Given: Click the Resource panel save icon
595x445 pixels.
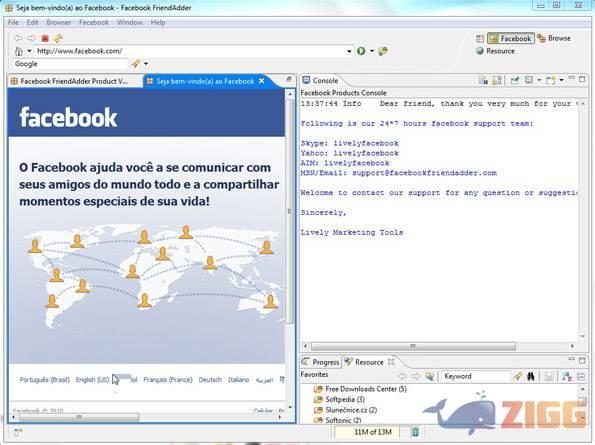Looking at the screenshot, I should [549, 376].
